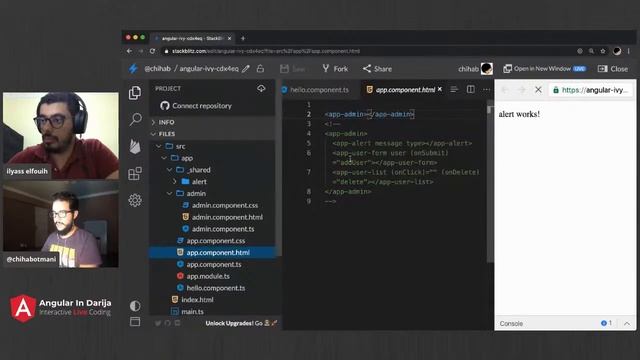Image resolution: width=640 pixels, height=360 pixels.
Task: Click the browser zoom magnifier icon
Action: tap(591, 51)
